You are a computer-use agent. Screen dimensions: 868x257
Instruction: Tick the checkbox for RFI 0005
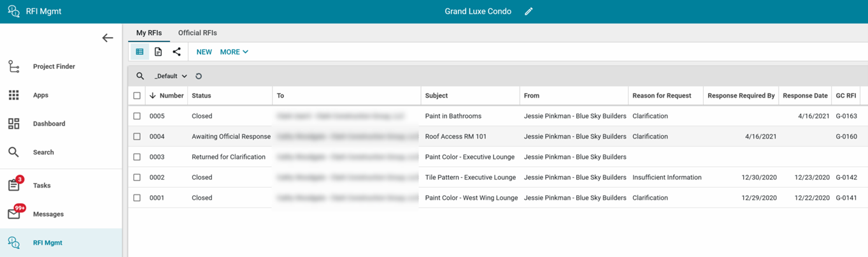[137, 116]
